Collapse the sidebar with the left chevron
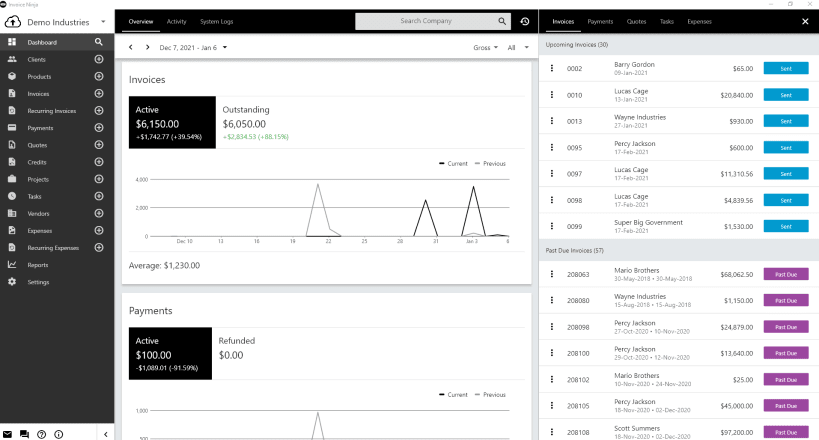The height and width of the screenshot is (440, 819). point(106,434)
